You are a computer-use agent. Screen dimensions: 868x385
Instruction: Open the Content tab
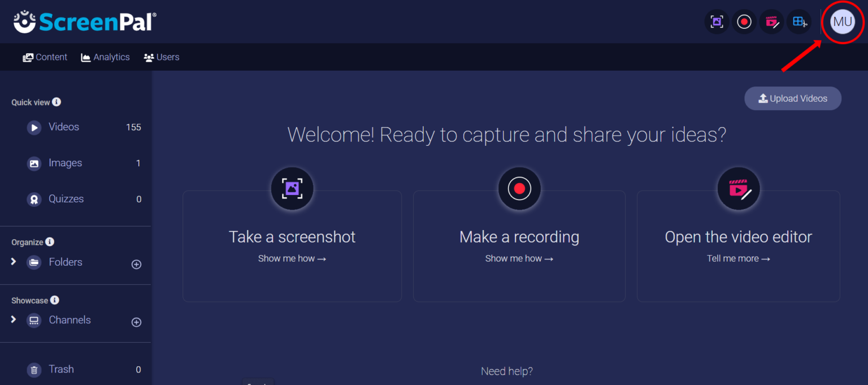click(x=45, y=57)
